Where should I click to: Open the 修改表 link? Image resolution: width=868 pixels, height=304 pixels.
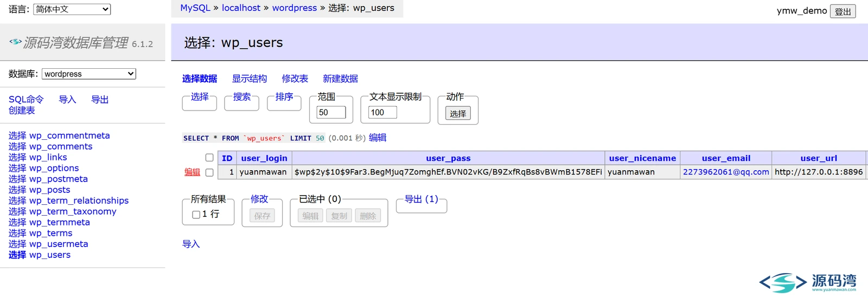pos(295,79)
